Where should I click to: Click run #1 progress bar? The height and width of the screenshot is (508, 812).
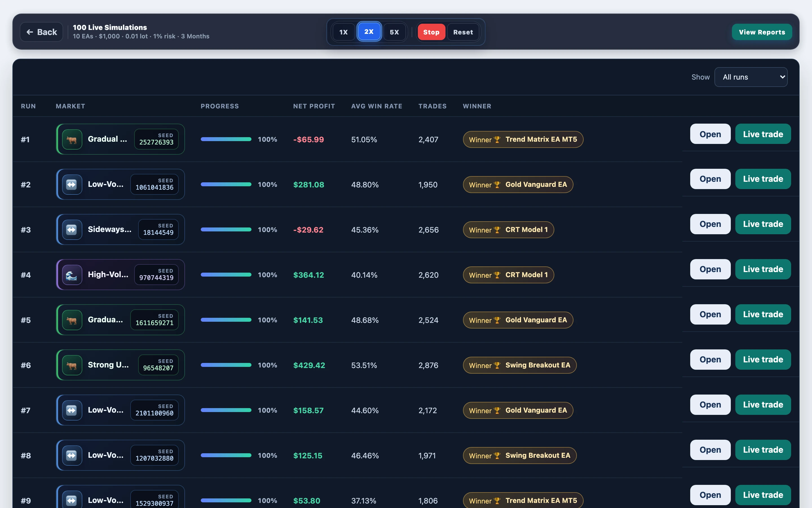tap(226, 139)
